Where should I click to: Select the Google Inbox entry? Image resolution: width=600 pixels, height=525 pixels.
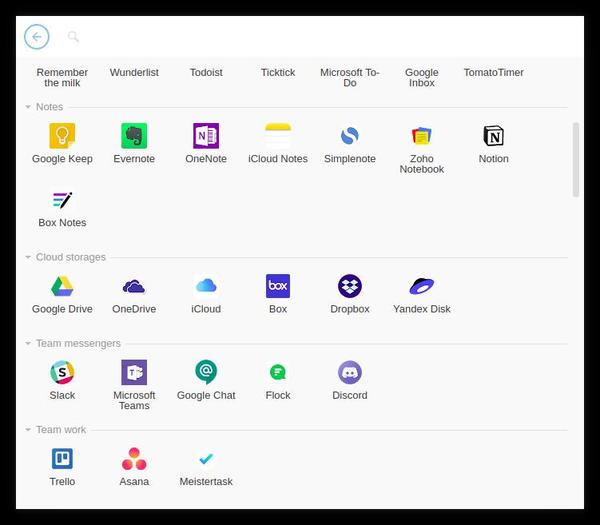[422, 78]
